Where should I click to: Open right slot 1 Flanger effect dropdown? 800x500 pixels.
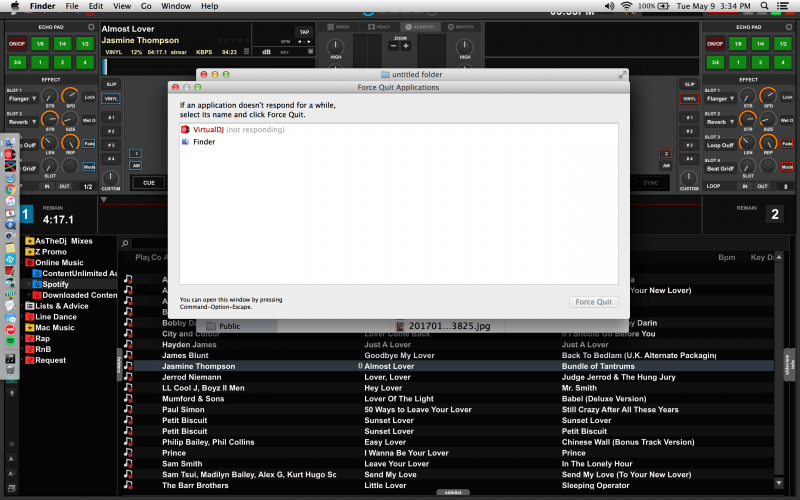pyautogui.click(x=720, y=98)
